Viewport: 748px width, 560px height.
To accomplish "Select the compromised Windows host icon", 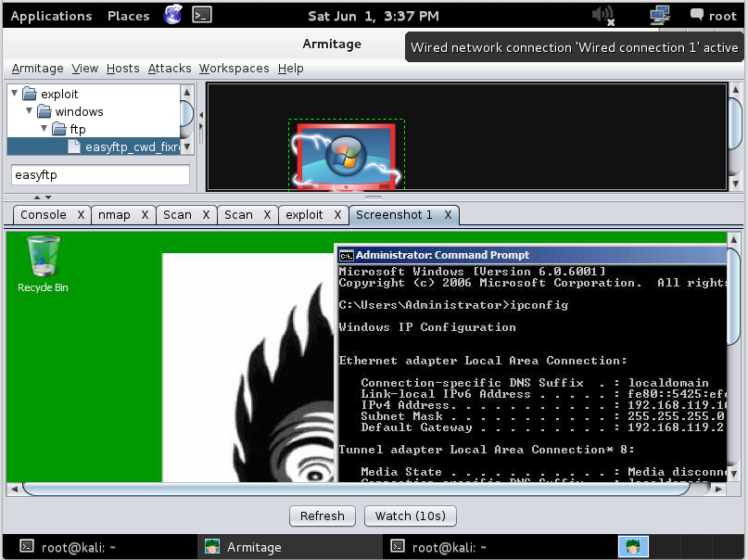I will pos(347,156).
